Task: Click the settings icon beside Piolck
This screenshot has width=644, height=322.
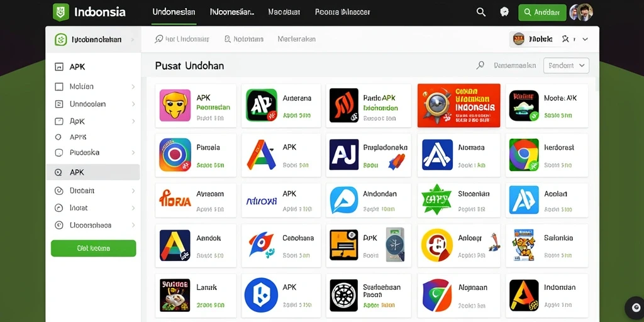Action: click(565, 40)
